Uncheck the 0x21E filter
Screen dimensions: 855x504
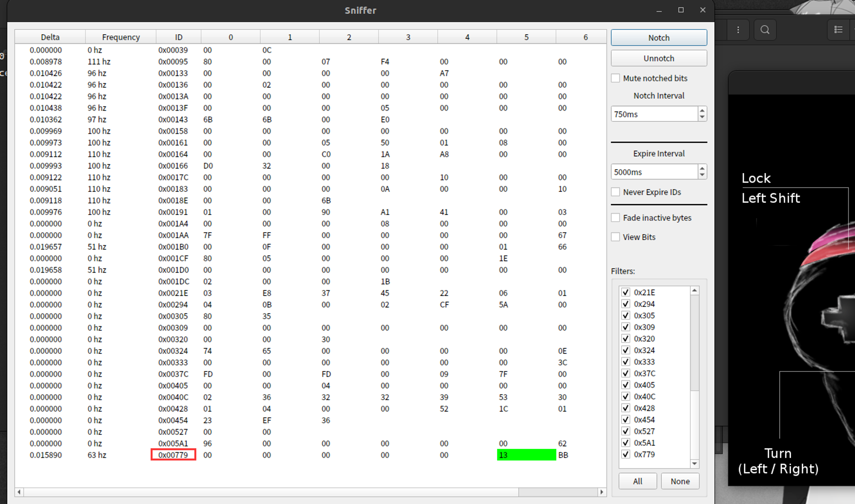[626, 292]
